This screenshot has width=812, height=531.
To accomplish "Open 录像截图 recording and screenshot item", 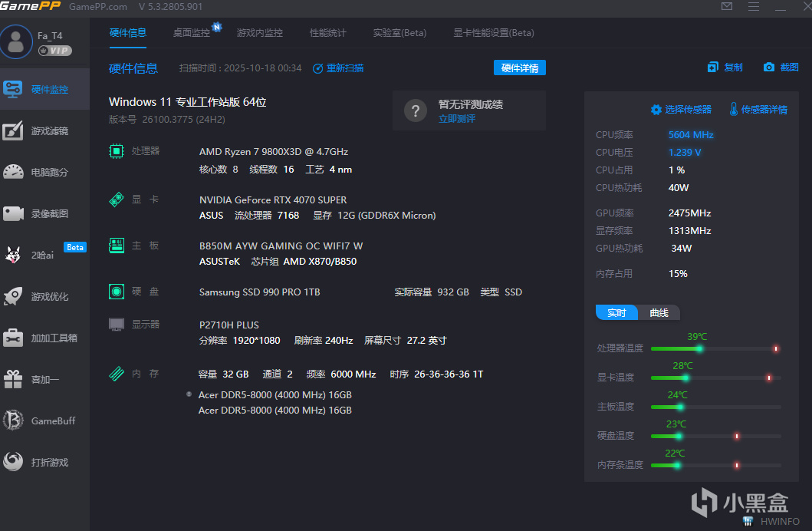I will click(44, 213).
